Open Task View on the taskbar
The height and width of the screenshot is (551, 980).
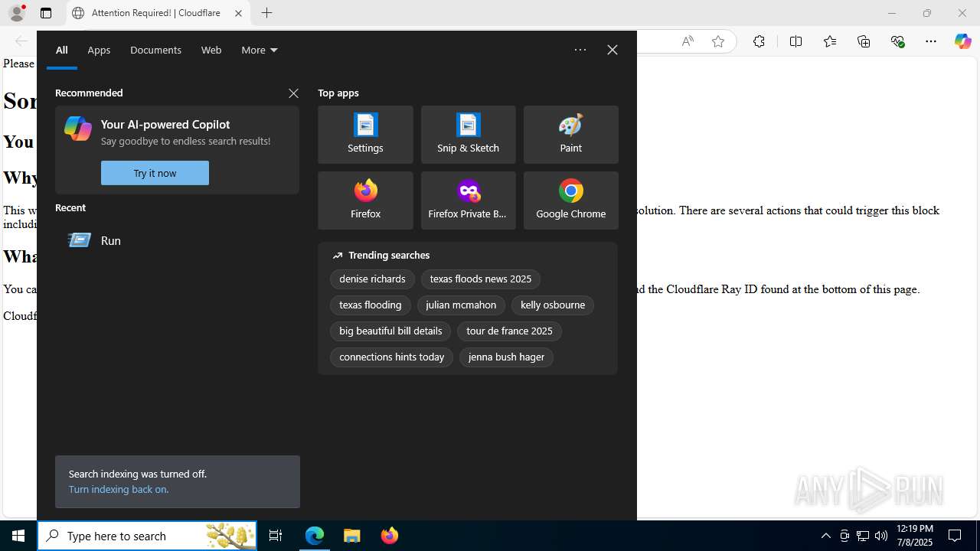pos(276,536)
